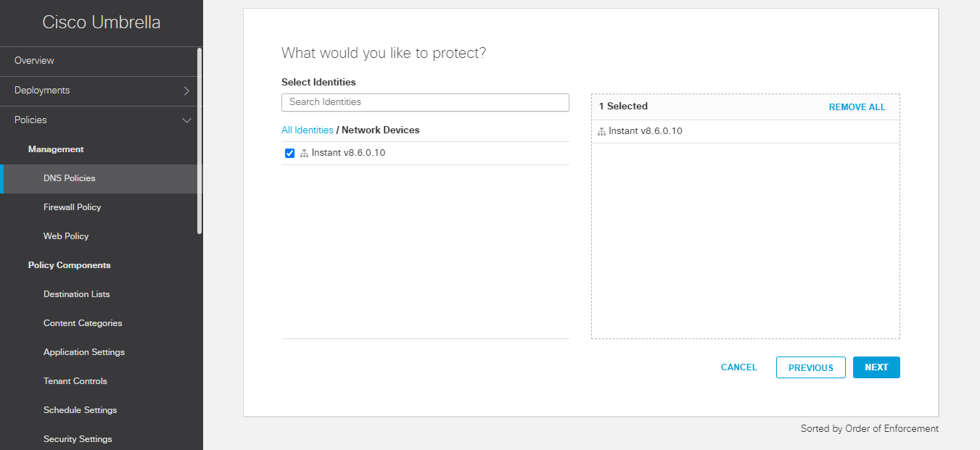This screenshot has height=450, width=980.
Task: Click the NEXT button
Action: 876,367
